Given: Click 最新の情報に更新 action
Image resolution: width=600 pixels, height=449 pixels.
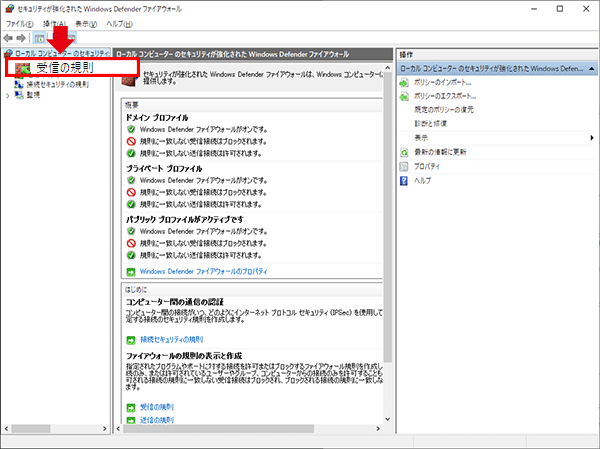Looking at the screenshot, I should [x=440, y=152].
